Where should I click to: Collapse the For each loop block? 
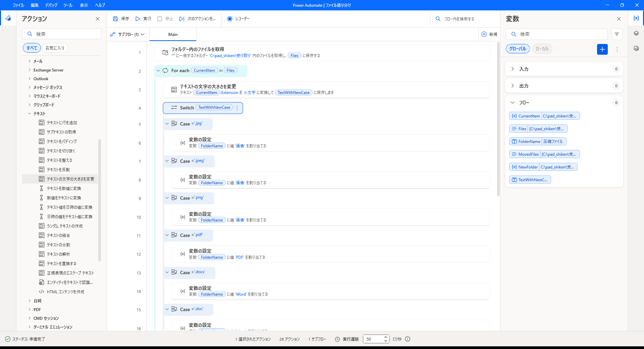click(x=158, y=71)
